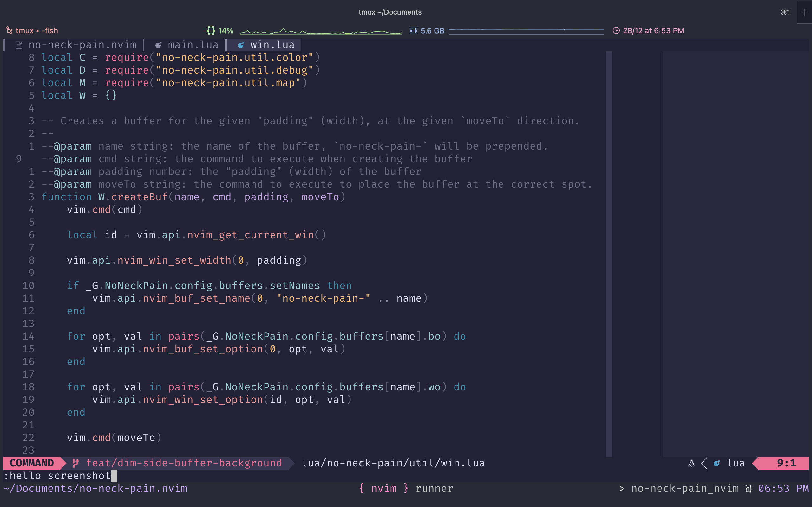Click the memory icon beside 5.6 GB
This screenshot has width=812, height=507.
(x=413, y=30)
